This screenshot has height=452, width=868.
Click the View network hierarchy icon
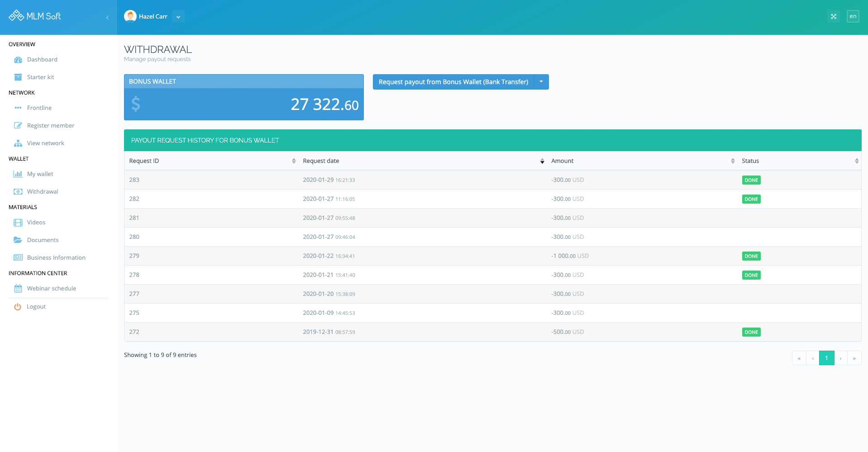coord(18,143)
